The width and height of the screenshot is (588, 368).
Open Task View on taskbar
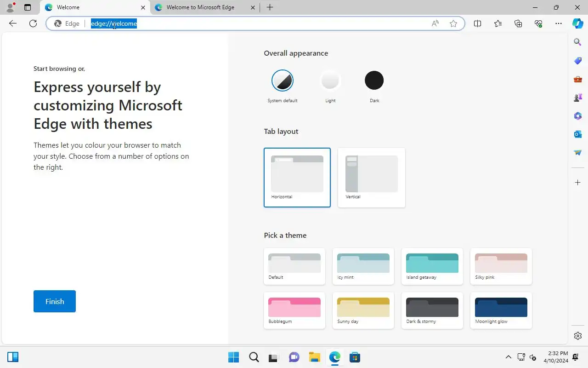click(274, 357)
